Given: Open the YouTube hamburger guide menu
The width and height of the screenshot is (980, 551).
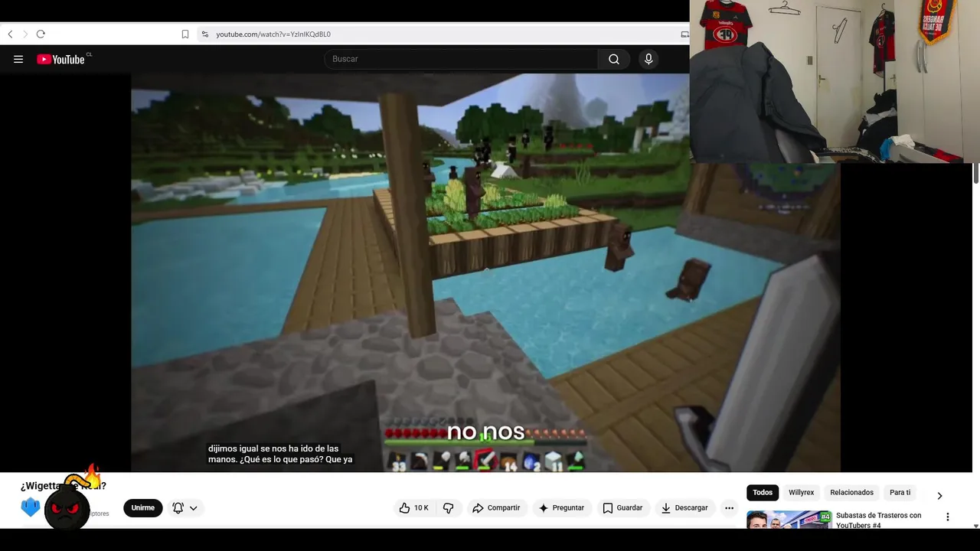Looking at the screenshot, I should pos(18,59).
